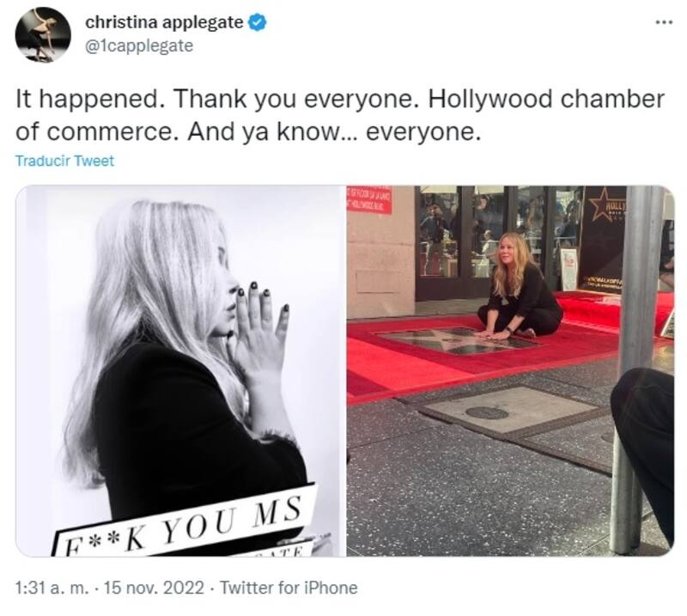Click the tweet text starting 'It happened'
This screenshot has height=616, width=687.
pos(340,115)
